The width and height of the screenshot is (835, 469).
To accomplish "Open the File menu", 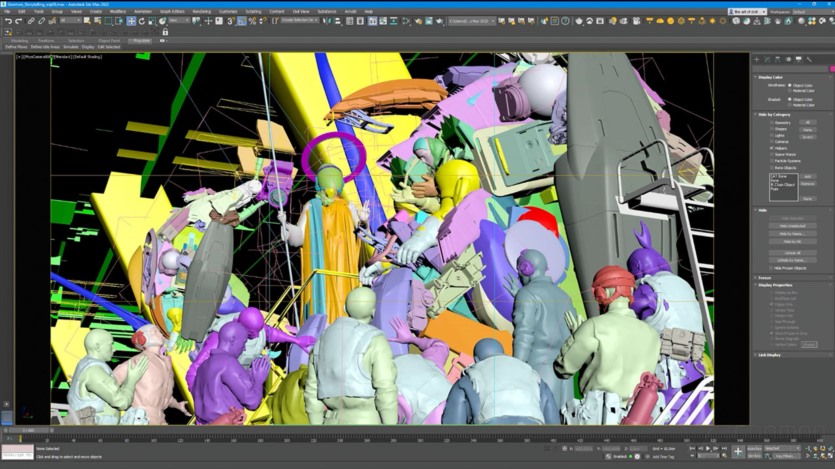I will pos(7,12).
